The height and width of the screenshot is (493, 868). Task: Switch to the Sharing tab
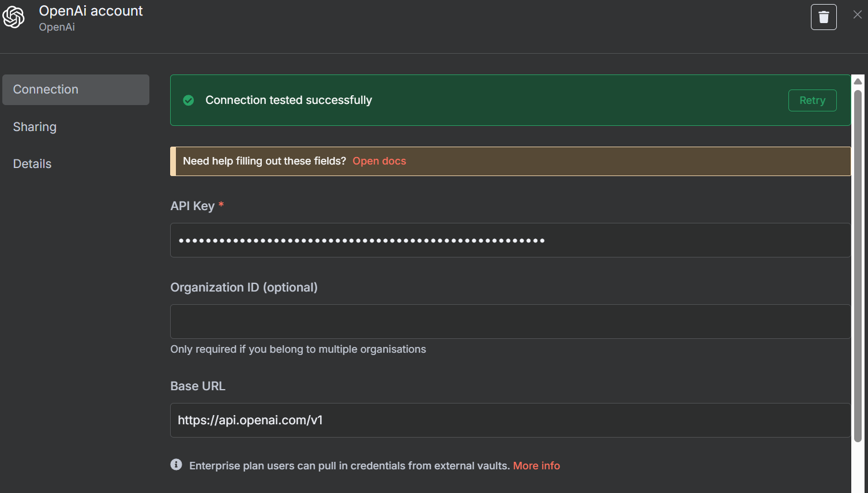35,127
